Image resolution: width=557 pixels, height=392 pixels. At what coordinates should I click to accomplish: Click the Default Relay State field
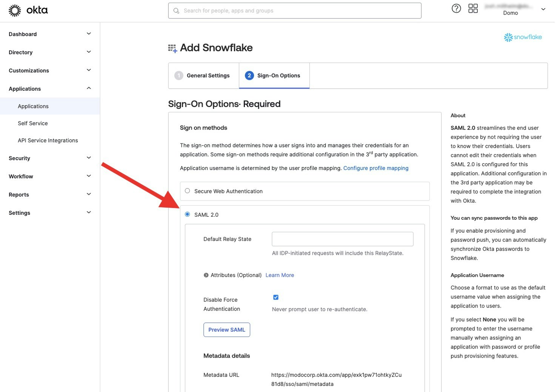(x=343, y=239)
